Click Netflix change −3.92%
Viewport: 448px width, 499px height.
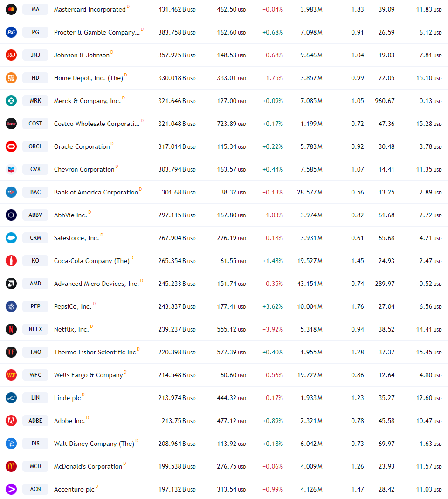point(272,329)
